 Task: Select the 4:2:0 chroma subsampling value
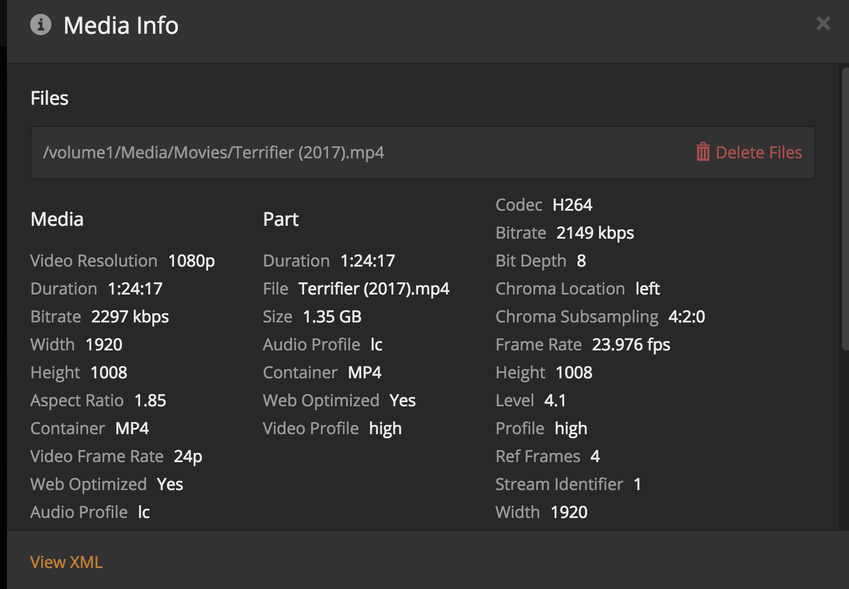686,317
